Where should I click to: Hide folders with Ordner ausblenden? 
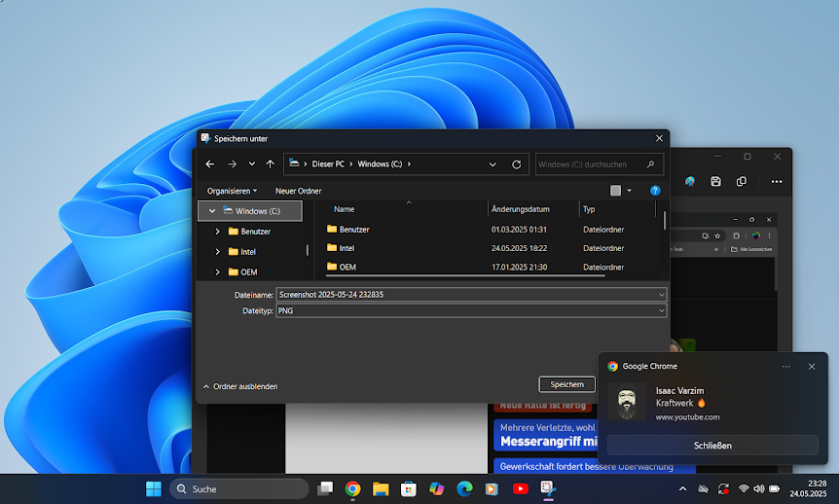point(240,386)
